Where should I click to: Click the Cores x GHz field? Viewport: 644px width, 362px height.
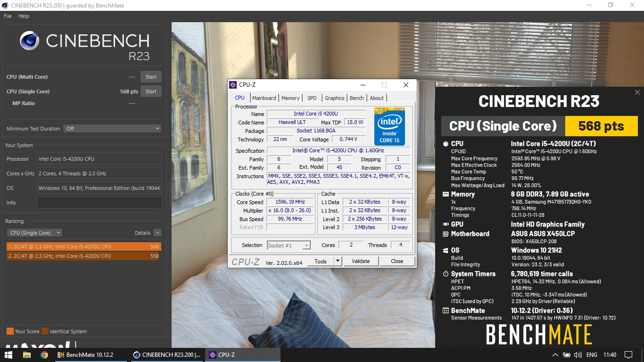click(99, 173)
